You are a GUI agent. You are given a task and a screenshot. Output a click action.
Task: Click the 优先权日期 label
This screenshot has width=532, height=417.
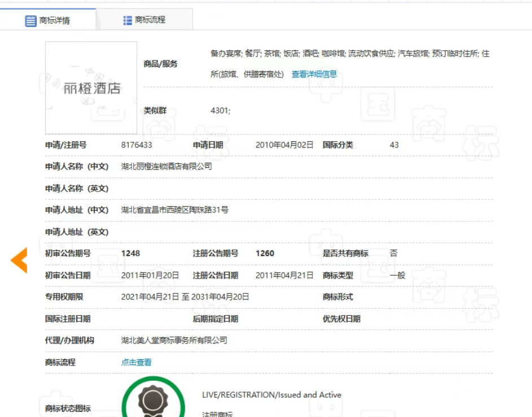[342, 319]
